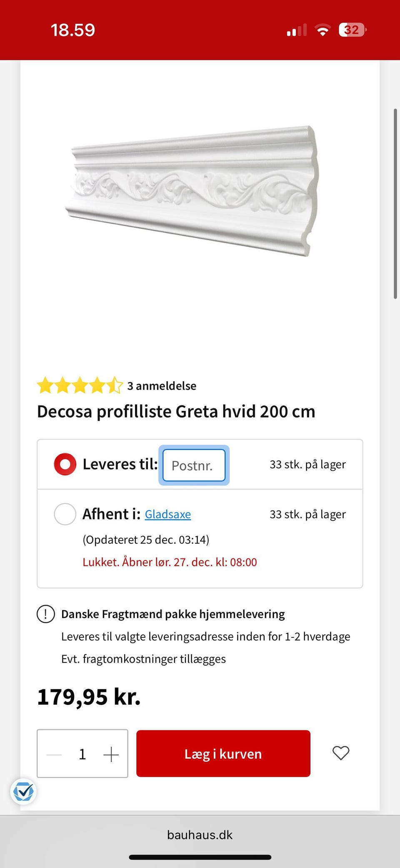Decrease quantity with the minus button
The image size is (400, 868).
[54, 754]
